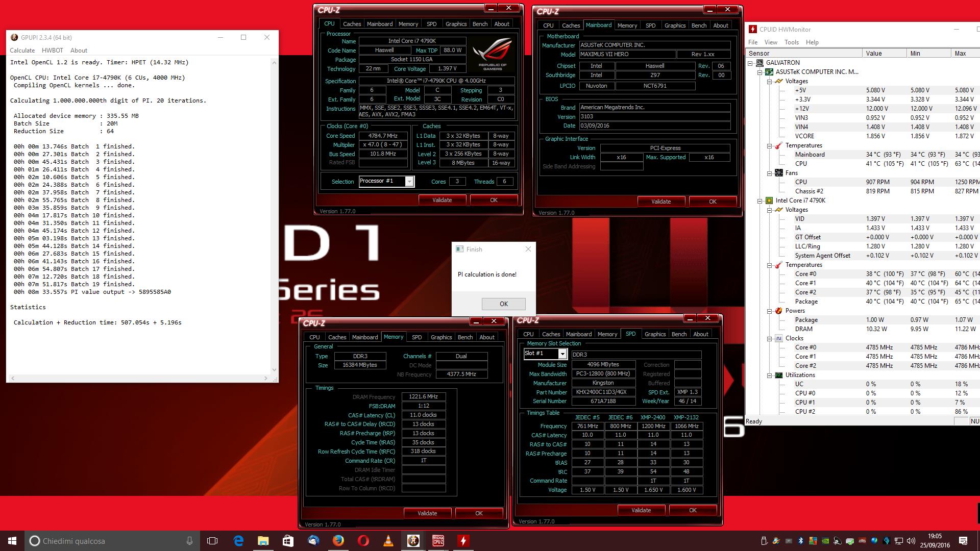Click the DRAM Frequency value 1221.6 MHz
The image size is (980, 551).
423,397
